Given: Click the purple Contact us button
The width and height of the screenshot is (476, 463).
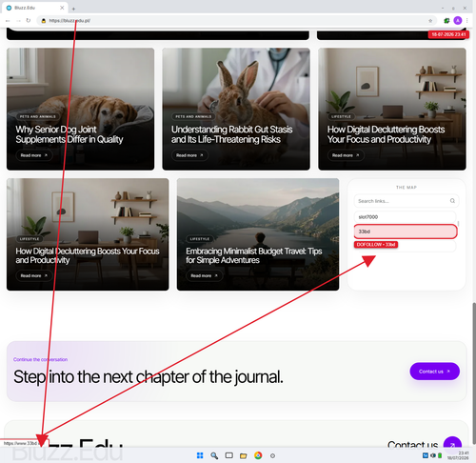Looking at the screenshot, I should (x=434, y=372).
